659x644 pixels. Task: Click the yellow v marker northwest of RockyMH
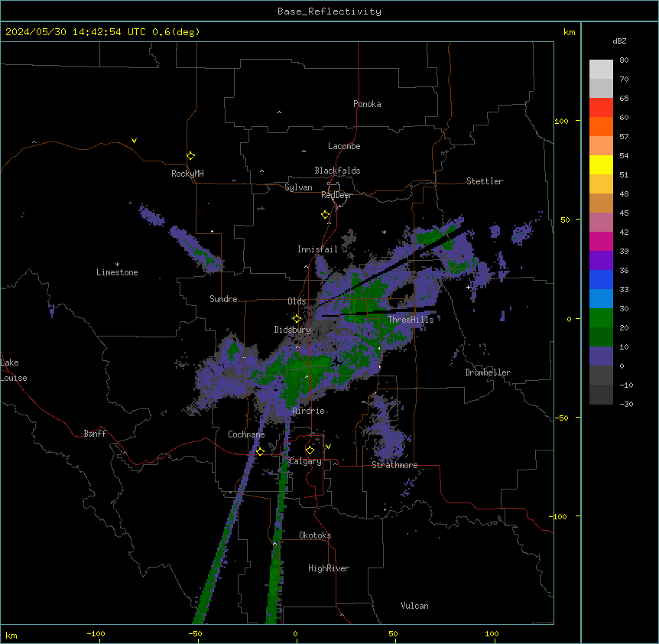pos(134,141)
